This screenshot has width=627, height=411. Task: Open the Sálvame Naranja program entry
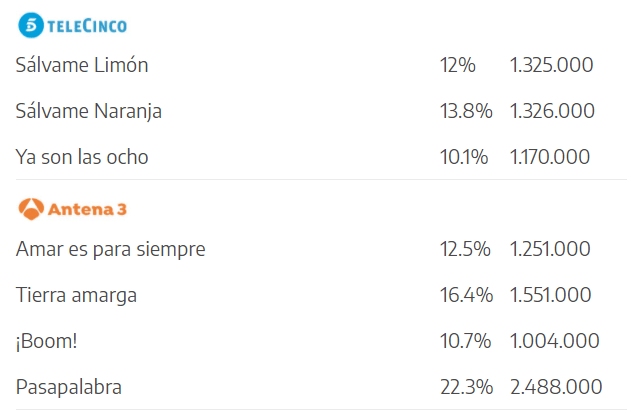point(89,111)
